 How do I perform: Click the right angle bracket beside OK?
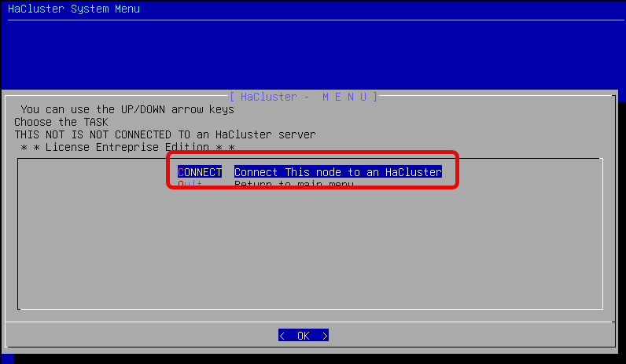pos(326,336)
